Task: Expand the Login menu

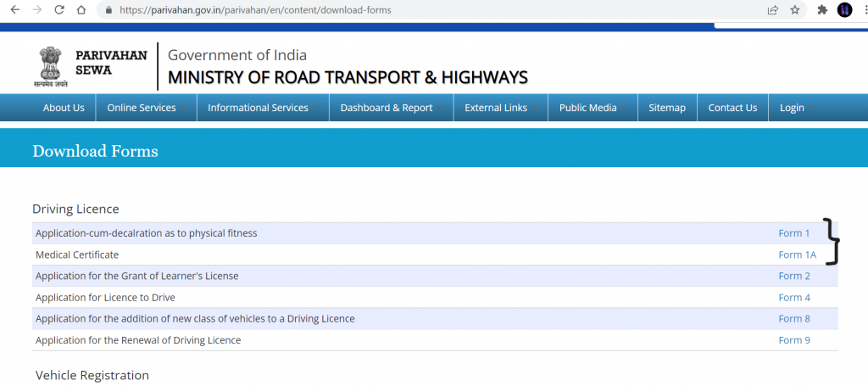Action: coord(797,108)
